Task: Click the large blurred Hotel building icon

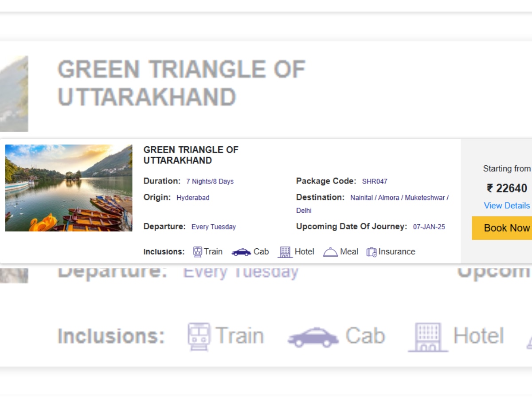Action: [x=428, y=337]
